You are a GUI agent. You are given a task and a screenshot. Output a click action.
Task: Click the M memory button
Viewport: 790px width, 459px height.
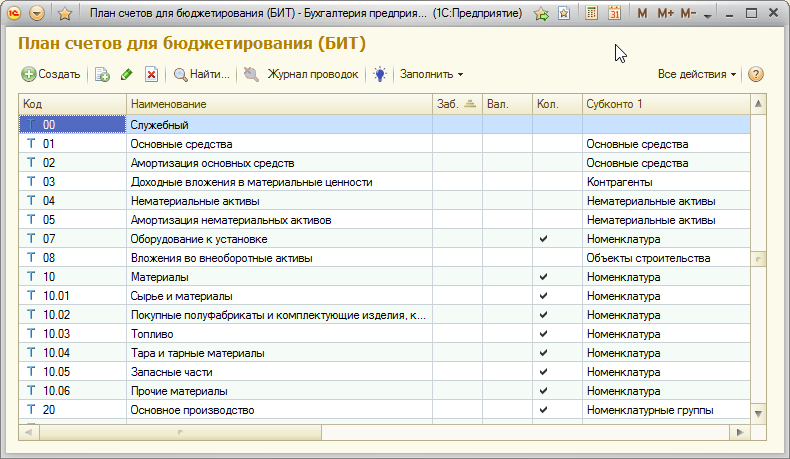(642, 14)
